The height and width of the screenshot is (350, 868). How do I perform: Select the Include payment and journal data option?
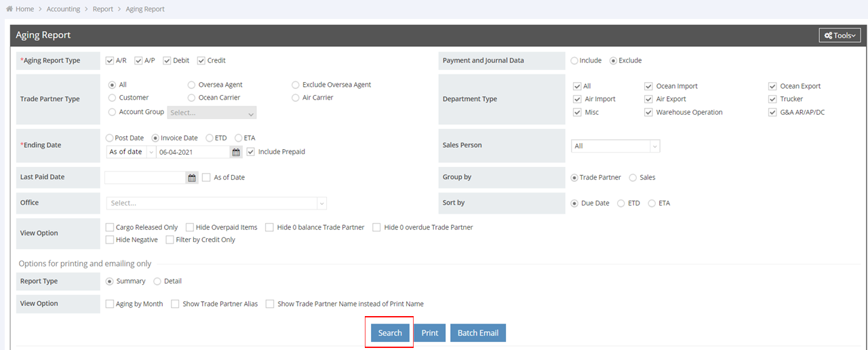click(574, 60)
